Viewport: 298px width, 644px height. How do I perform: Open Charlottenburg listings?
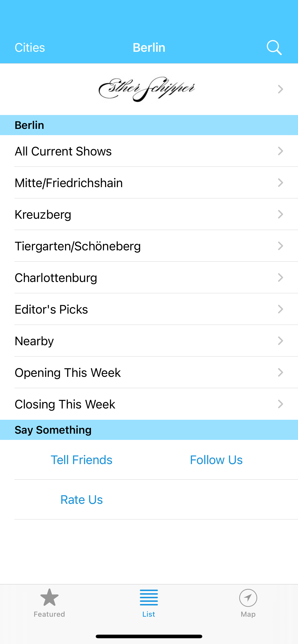coord(56,278)
